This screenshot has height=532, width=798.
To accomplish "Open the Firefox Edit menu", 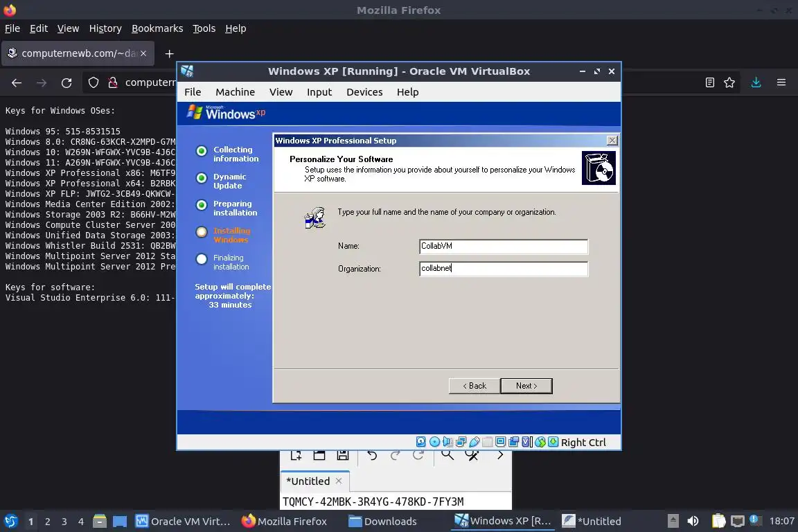I will tap(39, 28).
